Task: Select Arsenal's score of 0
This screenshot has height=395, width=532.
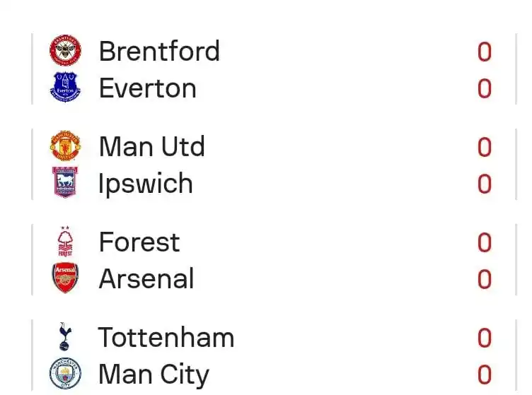Action: (x=484, y=280)
